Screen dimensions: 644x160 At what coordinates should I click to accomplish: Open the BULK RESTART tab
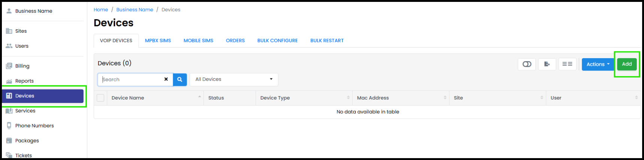tap(327, 41)
